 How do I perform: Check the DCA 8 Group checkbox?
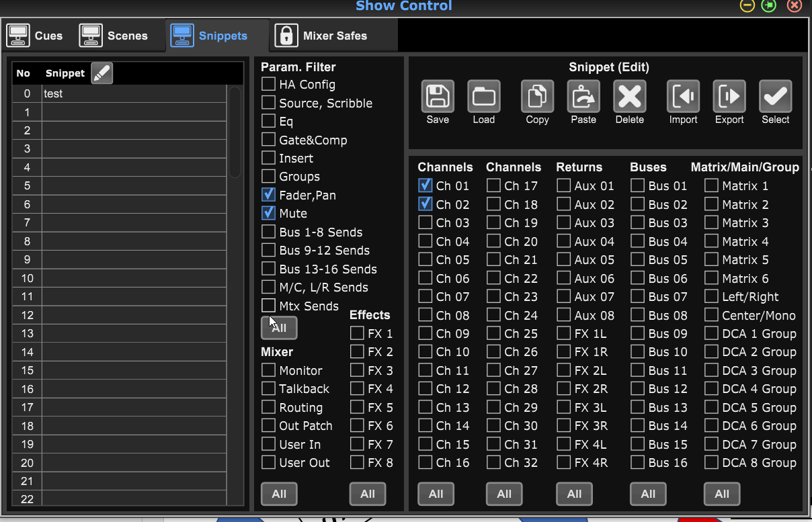pyautogui.click(x=711, y=462)
